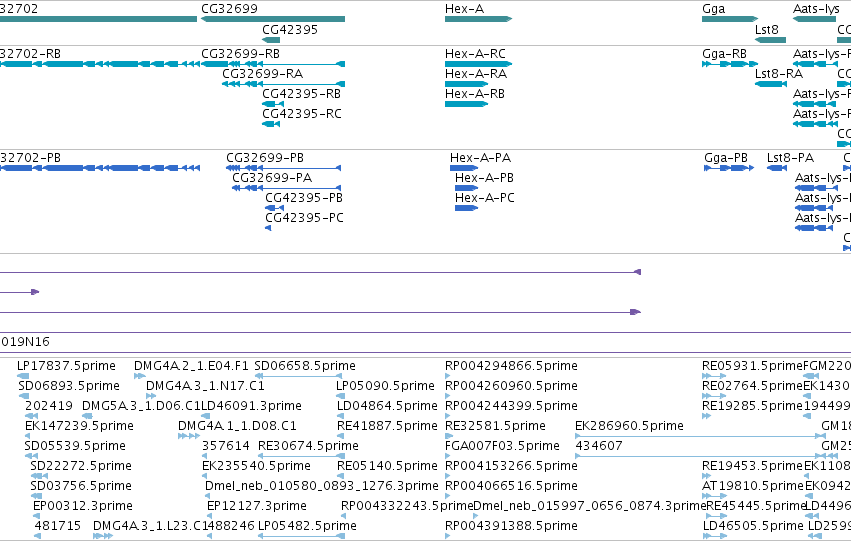Image resolution: width=851 pixels, height=541 pixels.
Task: Click protein Hex-A-PC label
Action: 485,198
